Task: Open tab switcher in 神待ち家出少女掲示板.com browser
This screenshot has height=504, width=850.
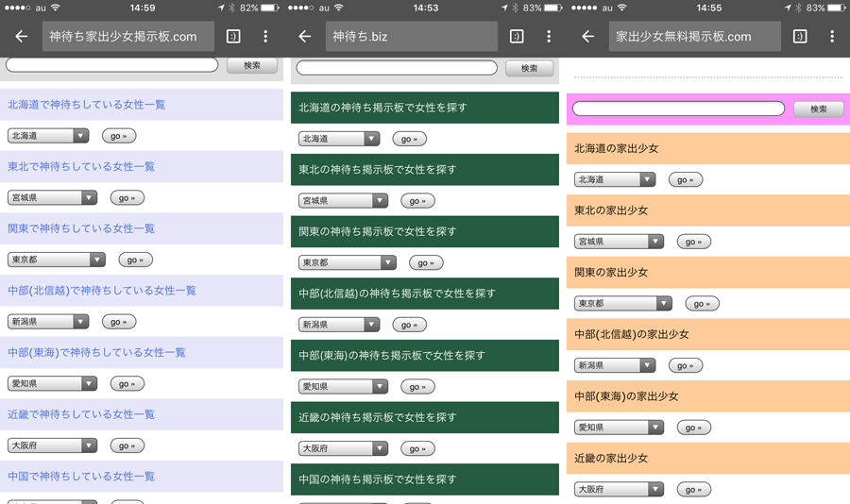Action: click(233, 36)
